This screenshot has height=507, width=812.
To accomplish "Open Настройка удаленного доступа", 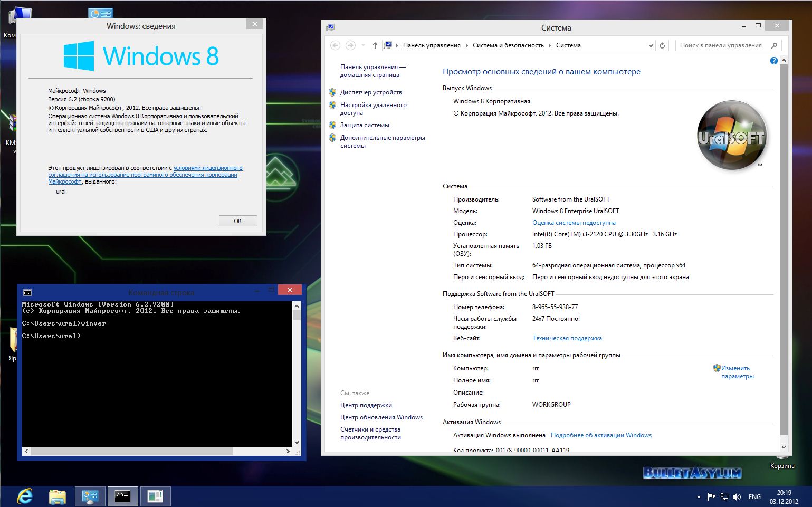I will [373, 109].
